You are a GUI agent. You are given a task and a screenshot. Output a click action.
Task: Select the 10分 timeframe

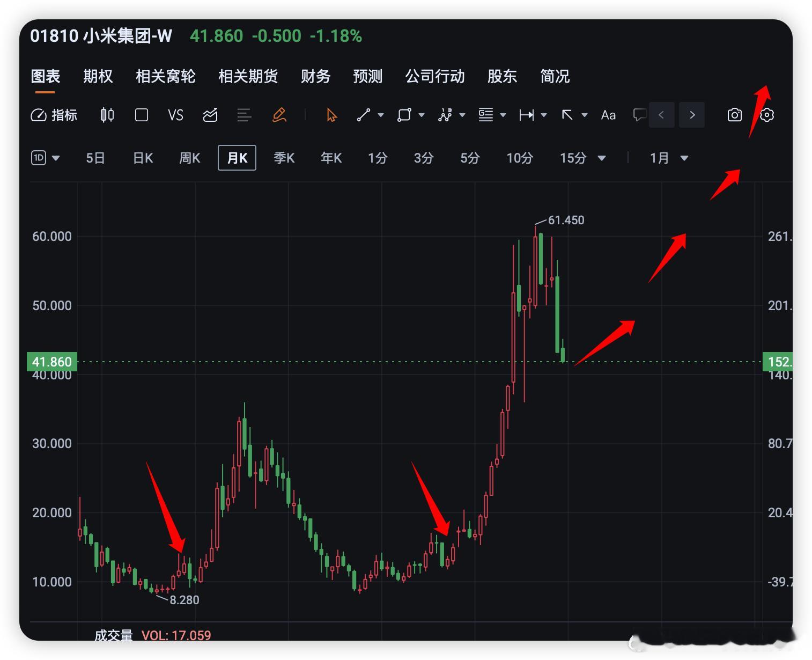click(520, 158)
